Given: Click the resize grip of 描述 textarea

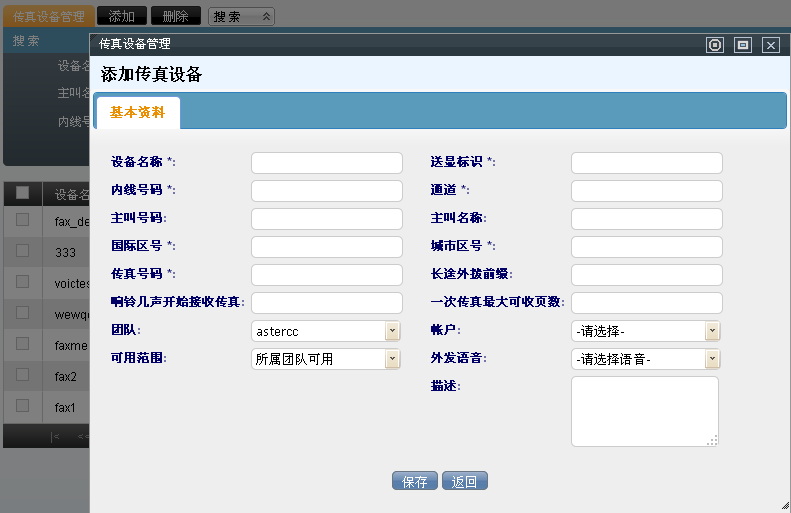Looking at the screenshot, I should [713, 441].
